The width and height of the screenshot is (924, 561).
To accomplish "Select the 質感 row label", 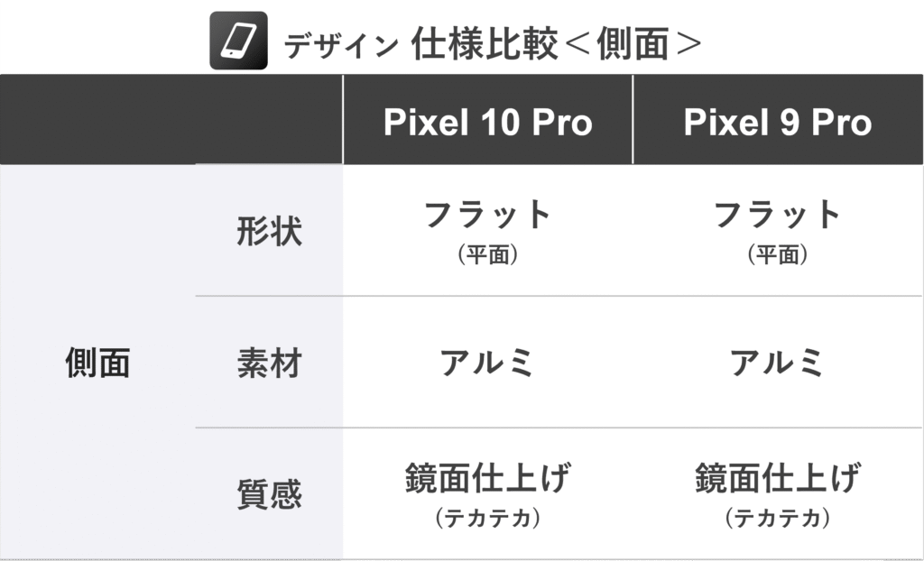I will pos(269,494).
